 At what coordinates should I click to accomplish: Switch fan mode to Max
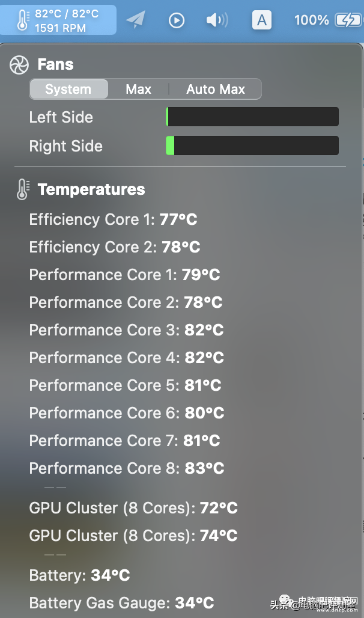click(138, 89)
